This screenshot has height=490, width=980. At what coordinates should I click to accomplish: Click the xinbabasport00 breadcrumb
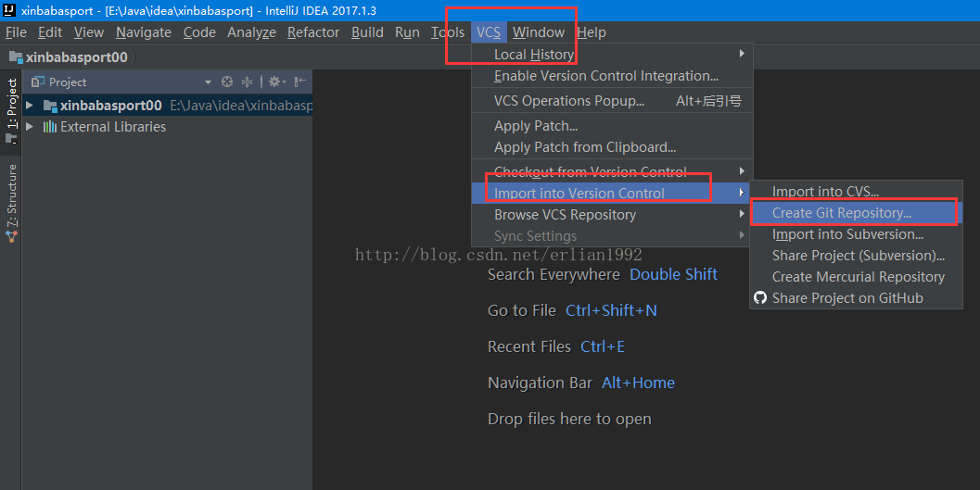69,57
